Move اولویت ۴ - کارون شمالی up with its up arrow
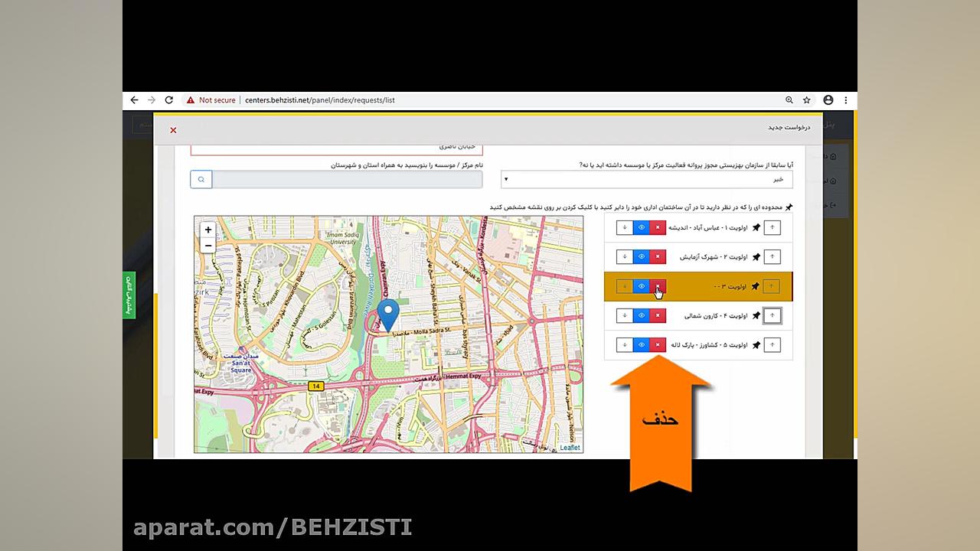 (772, 315)
